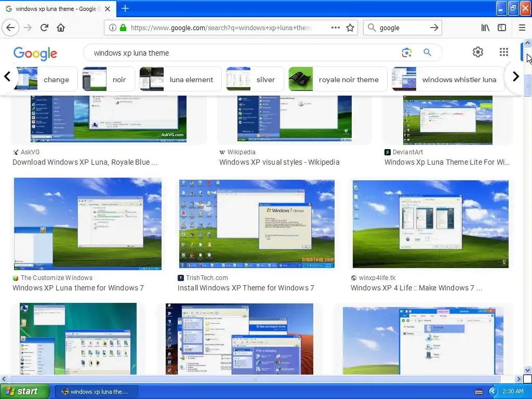Open the TrishTech.com result thumbnail
Viewport: 532px width, 399px height.
point(257,224)
